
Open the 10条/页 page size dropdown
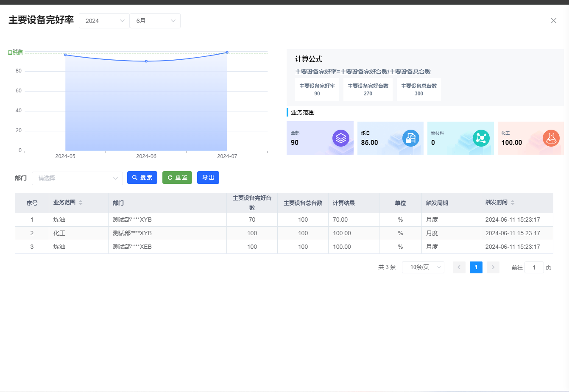(x=423, y=267)
